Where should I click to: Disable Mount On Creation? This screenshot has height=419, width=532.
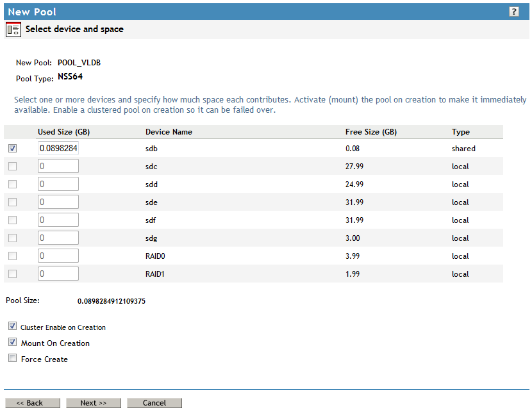pyautogui.click(x=12, y=342)
